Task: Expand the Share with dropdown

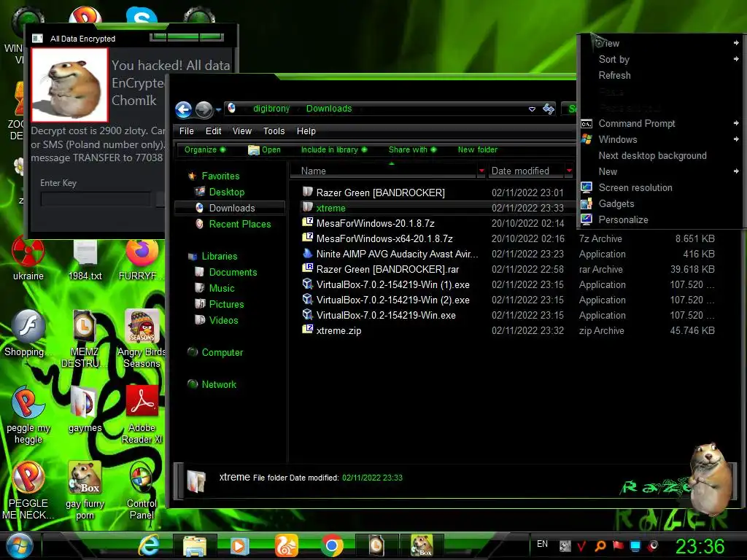Action: pyautogui.click(x=412, y=149)
